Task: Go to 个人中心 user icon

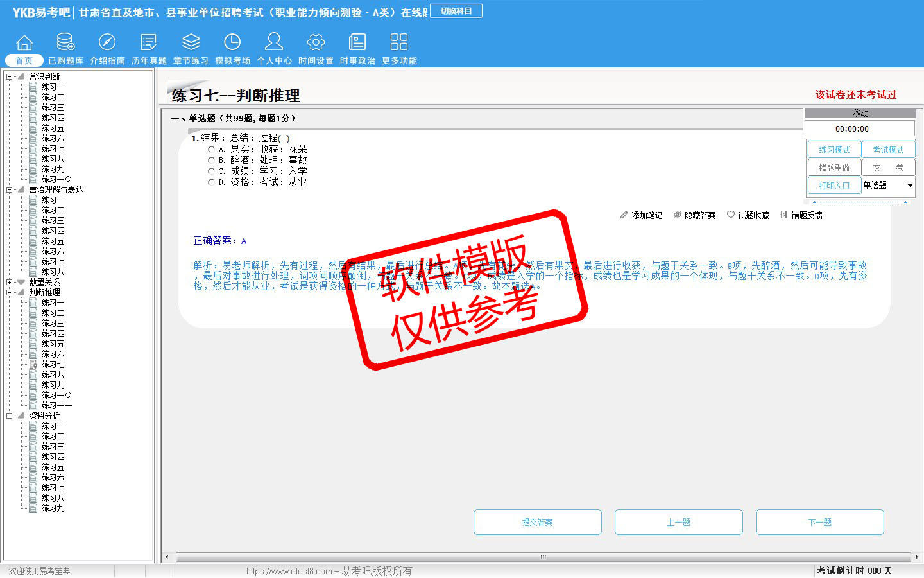Action: (x=274, y=43)
